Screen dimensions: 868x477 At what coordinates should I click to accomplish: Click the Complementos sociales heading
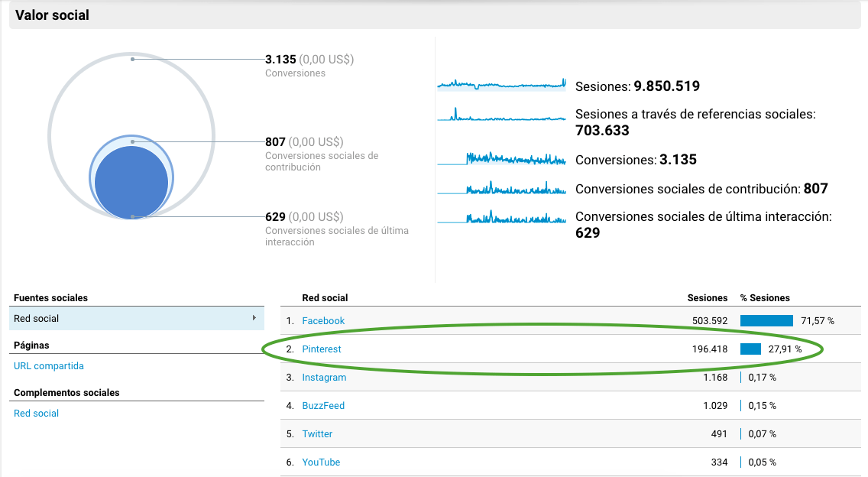point(66,393)
